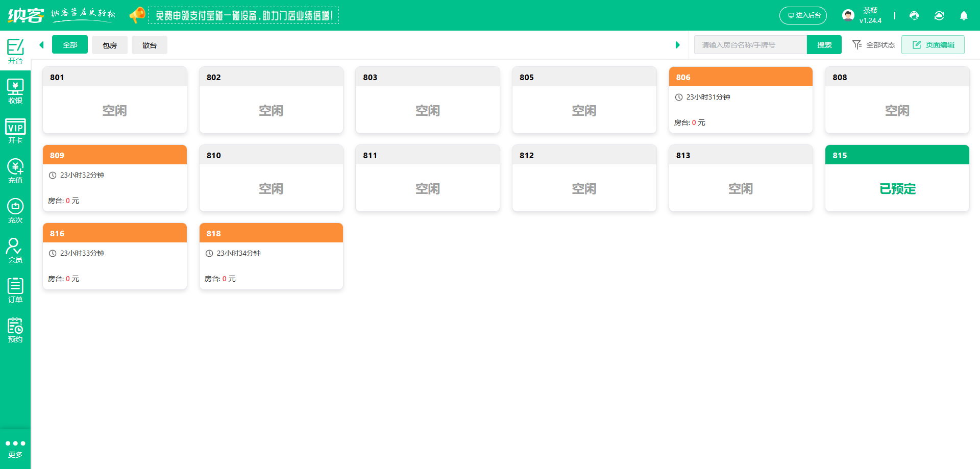Expand the 更多 more menu

[15, 448]
